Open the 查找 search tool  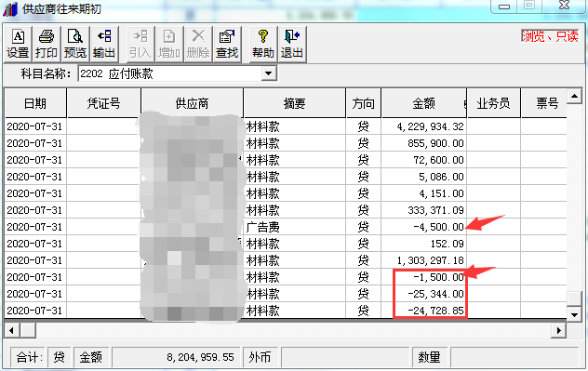(227, 45)
